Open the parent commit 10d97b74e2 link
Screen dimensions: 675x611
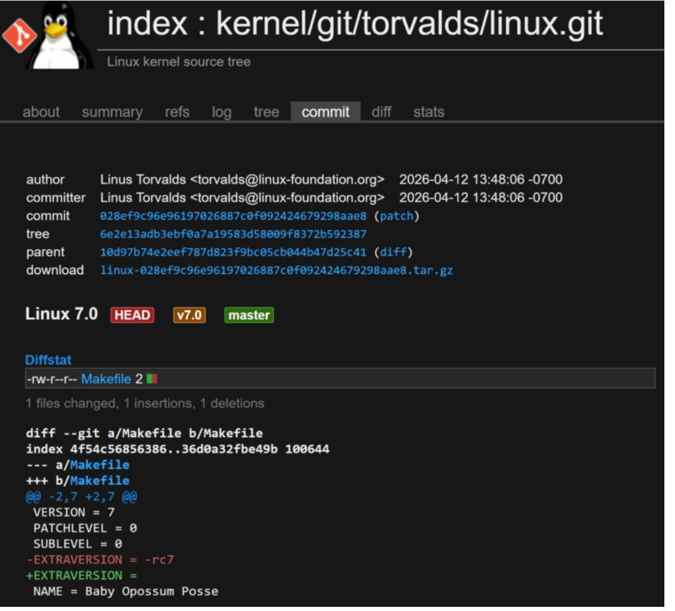(x=233, y=252)
